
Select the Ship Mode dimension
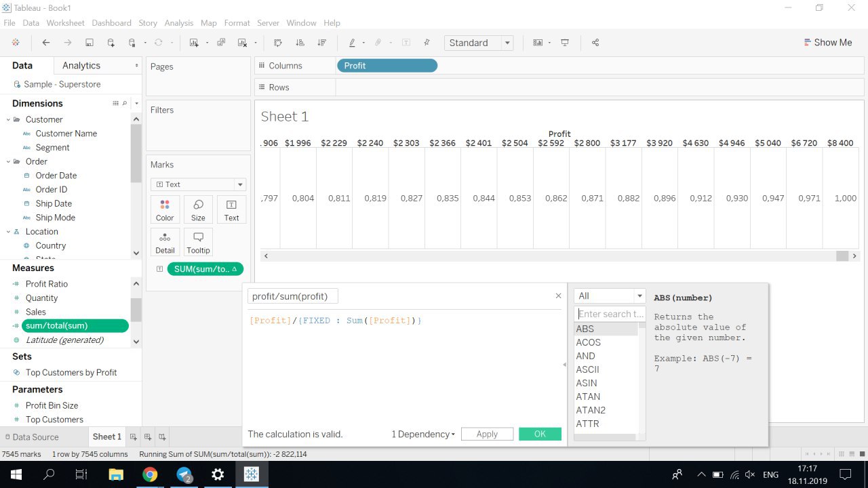(55, 218)
